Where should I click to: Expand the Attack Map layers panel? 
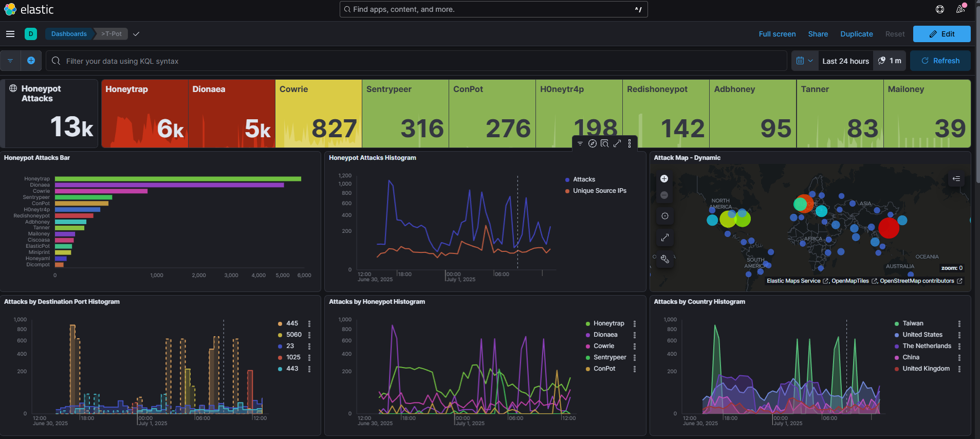(956, 179)
